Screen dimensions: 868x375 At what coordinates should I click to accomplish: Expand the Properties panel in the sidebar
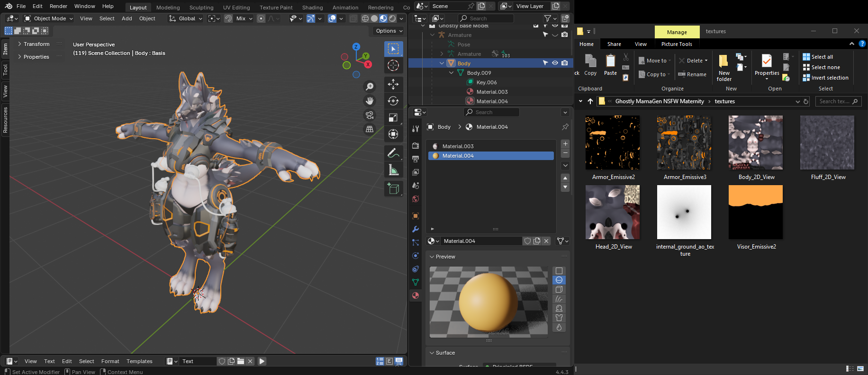coord(36,57)
